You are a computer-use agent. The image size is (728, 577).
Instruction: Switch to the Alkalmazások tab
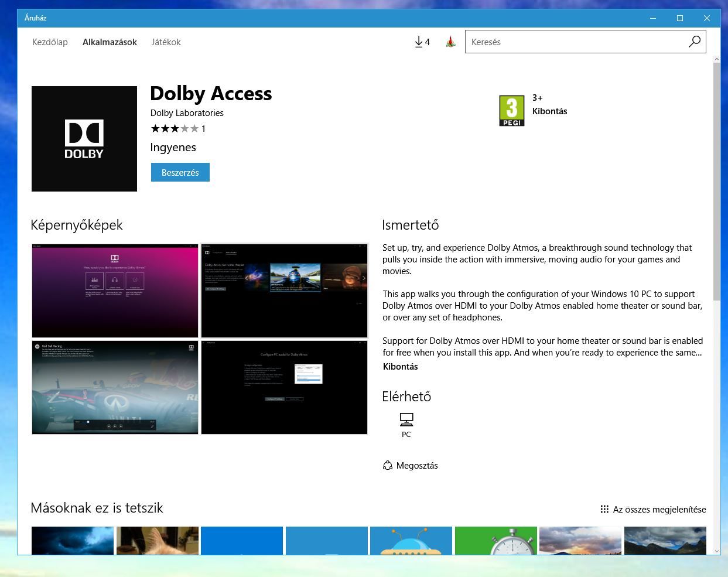pyautogui.click(x=110, y=42)
